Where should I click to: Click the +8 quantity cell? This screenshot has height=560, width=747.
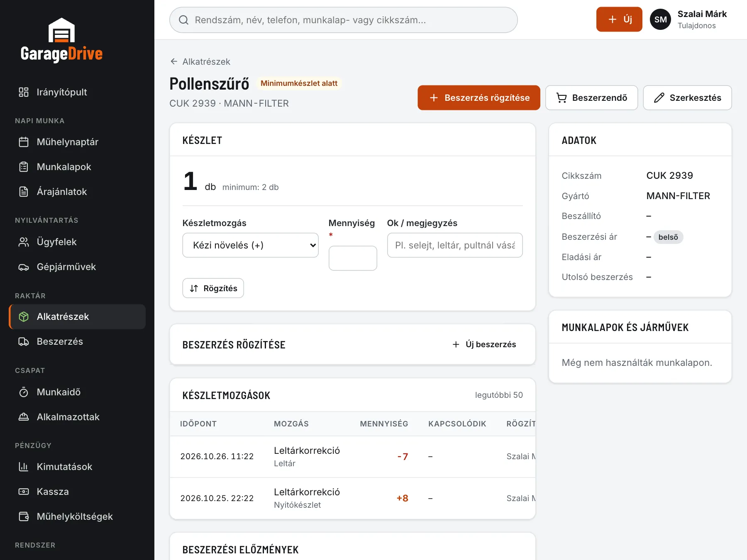tap(402, 498)
